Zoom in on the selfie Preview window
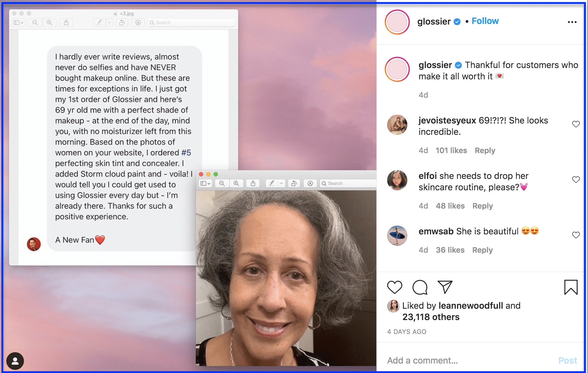Image resolution: width=588 pixels, height=373 pixels. click(236, 183)
